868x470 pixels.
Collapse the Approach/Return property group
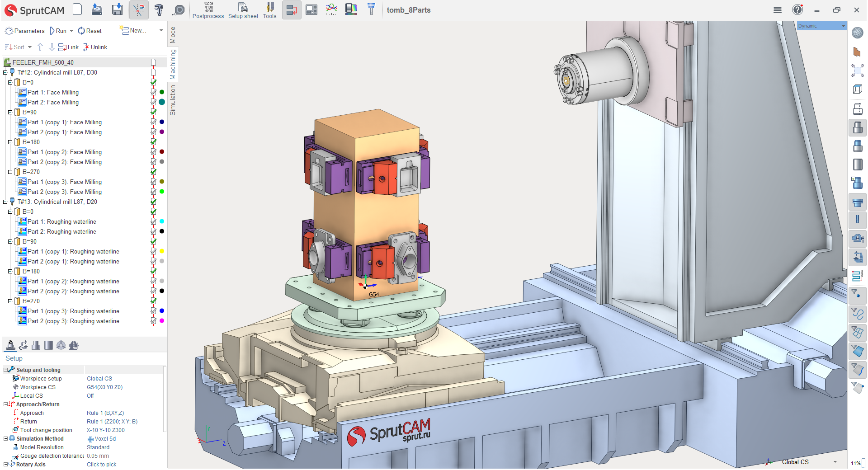[5, 404]
